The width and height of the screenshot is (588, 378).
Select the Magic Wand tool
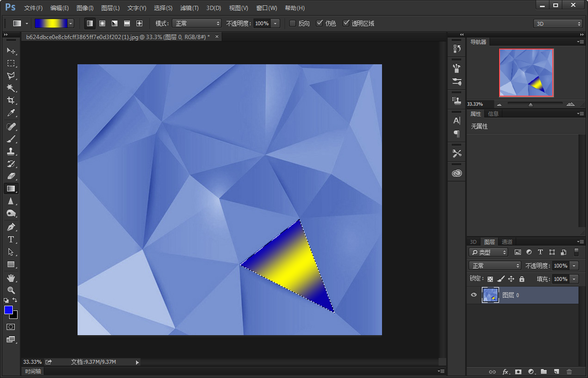tap(11, 88)
